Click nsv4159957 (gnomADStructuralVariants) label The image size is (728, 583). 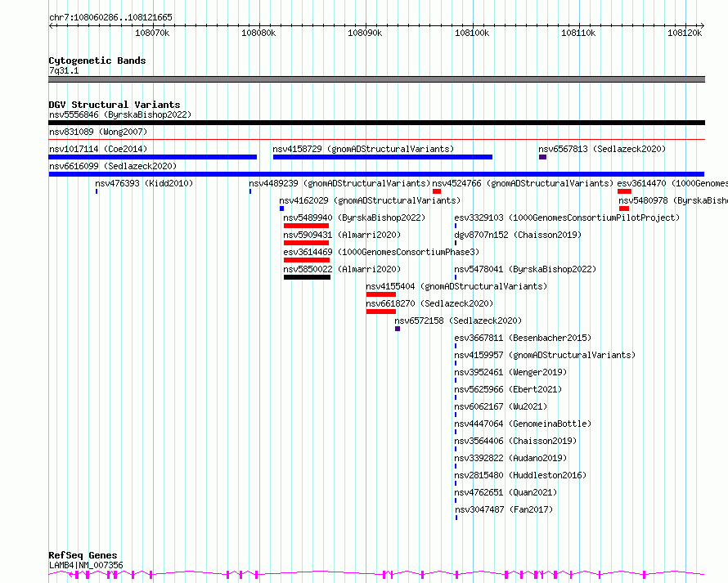[545, 355]
